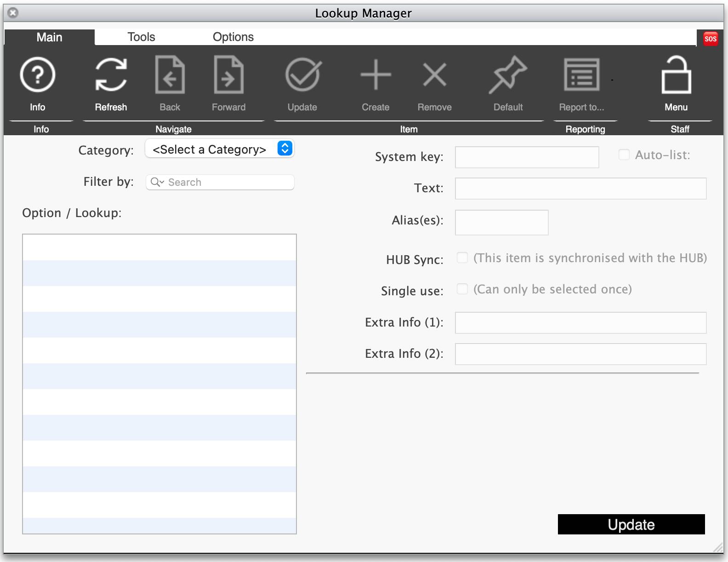Viewport: 728px width, 562px height.
Task: Create a new item with plus icon
Action: (x=375, y=75)
